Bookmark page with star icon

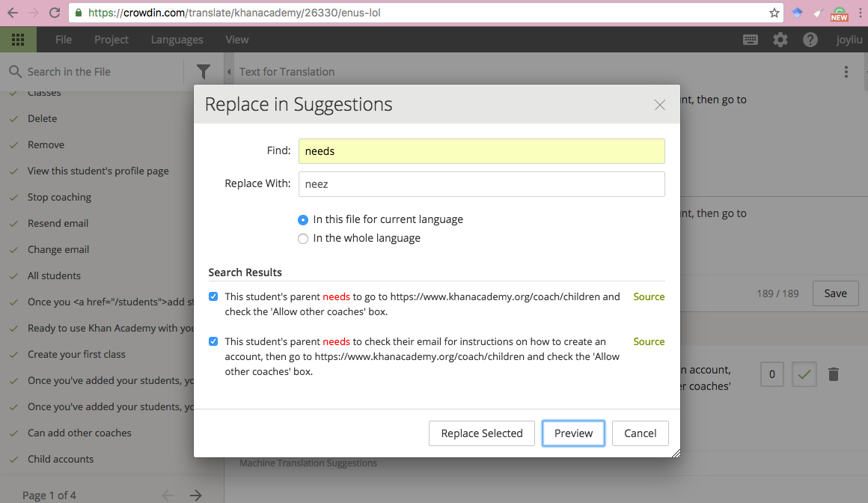pos(774,13)
